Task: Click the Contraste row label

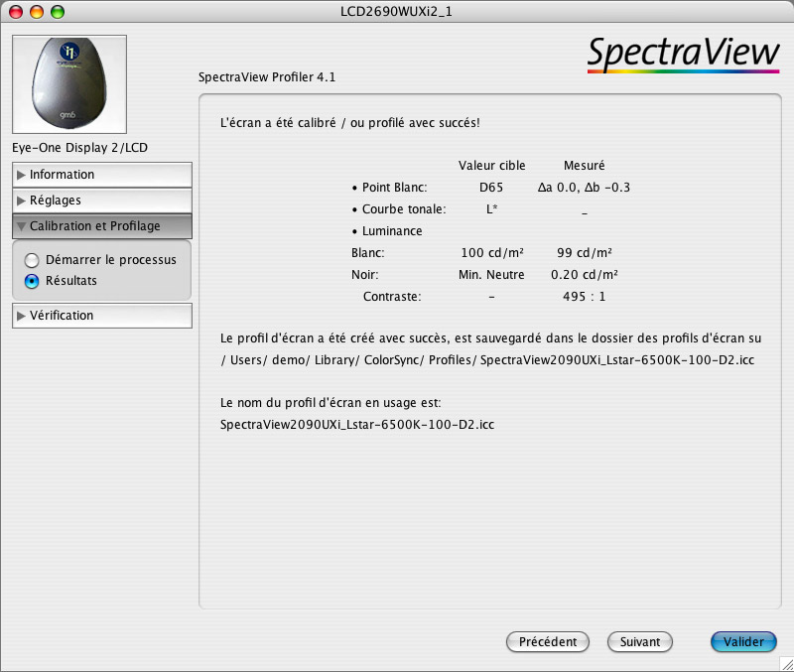Action: click(392, 296)
